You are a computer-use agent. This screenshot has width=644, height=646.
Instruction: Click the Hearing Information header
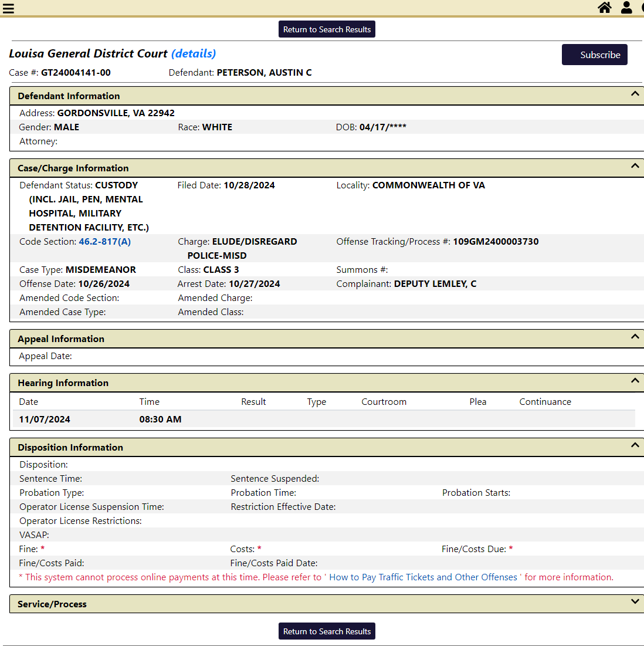tap(327, 383)
